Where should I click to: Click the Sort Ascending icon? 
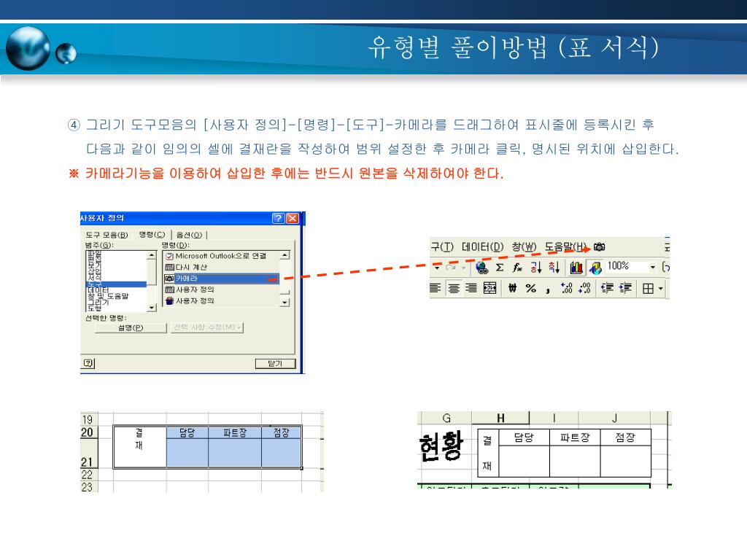click(x=536, y=268)
